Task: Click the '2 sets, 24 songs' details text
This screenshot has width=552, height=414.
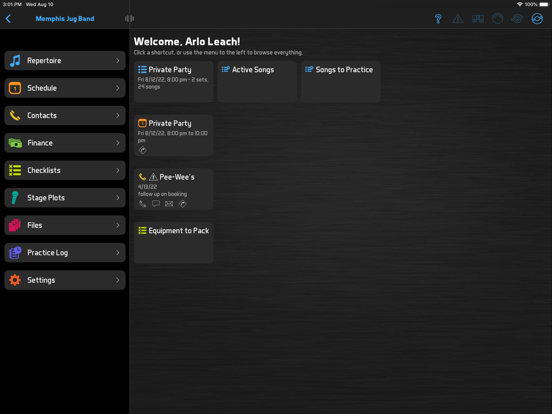Action: [x=173, y=83]
